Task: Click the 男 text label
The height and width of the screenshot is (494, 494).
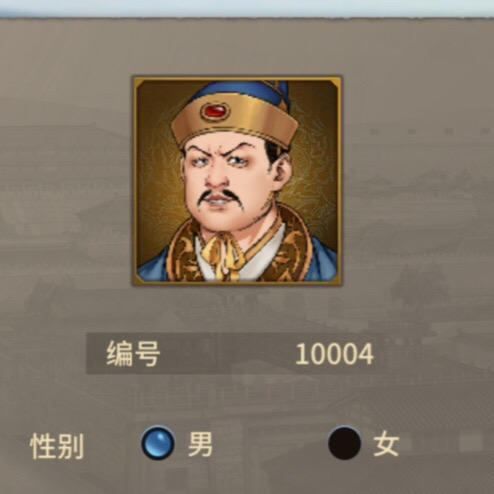Action: point(200,444)
